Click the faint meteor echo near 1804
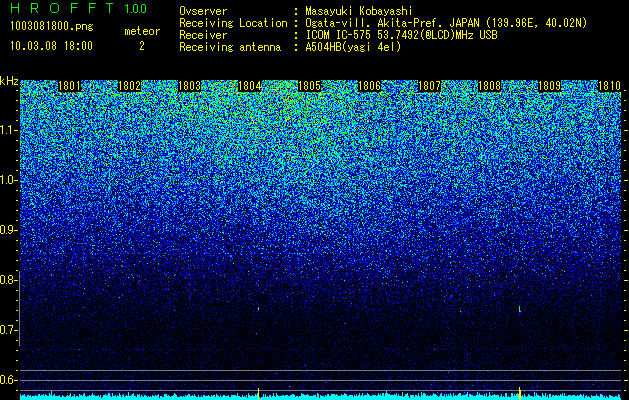This screenshot has height=400, width=629. (x=258, y=309)
